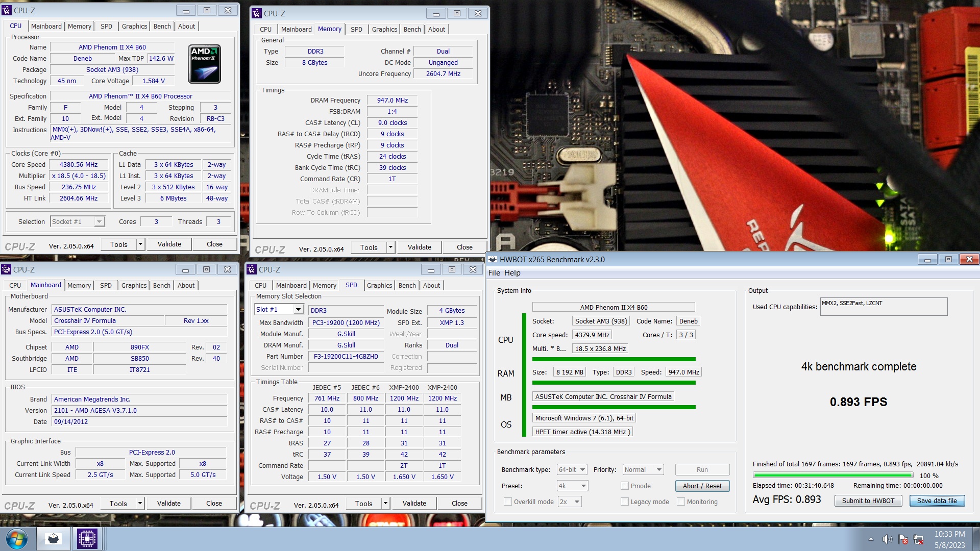Minimize the CPU-Z SPD window
Viewport: 980px width, 551px height.
point(431,269)
